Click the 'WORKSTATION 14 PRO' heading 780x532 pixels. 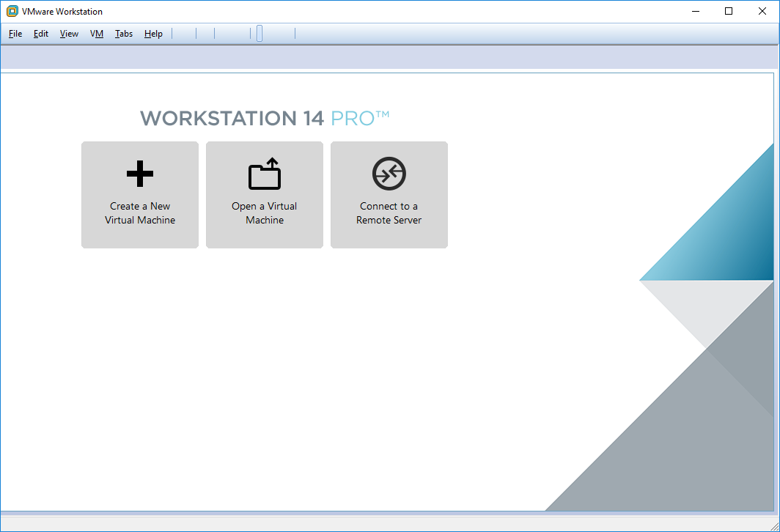pos(264,118)
